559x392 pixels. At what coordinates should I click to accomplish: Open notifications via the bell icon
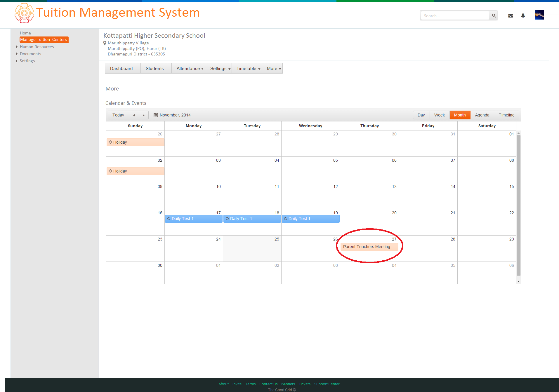point(523,16)
